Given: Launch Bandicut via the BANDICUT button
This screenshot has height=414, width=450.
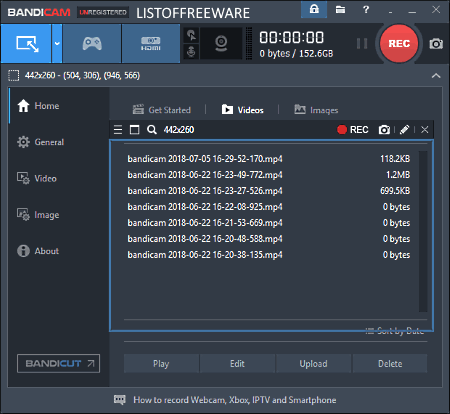Looking at the screenshot, I should coord(58,363).
